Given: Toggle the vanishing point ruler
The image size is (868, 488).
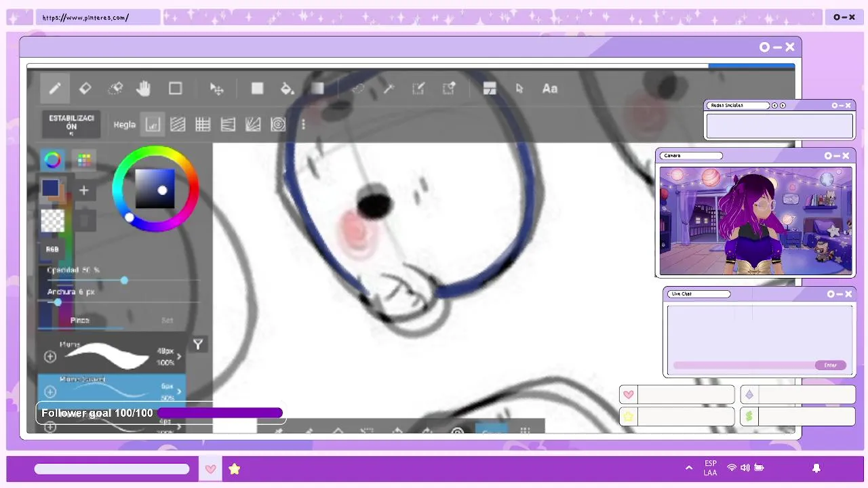Looking at the screenshot, I should click(228, 125).
